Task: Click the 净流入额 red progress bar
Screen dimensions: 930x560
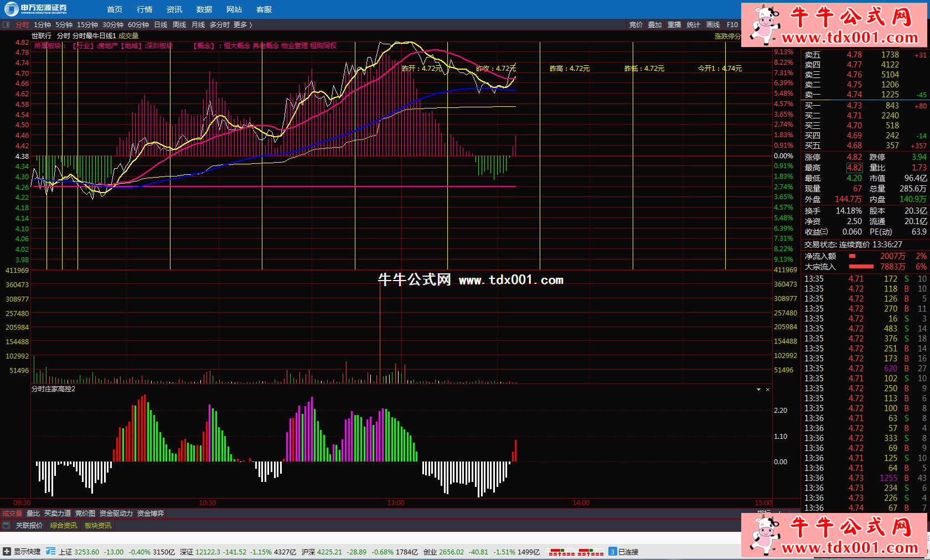Action: pos(852,256)
